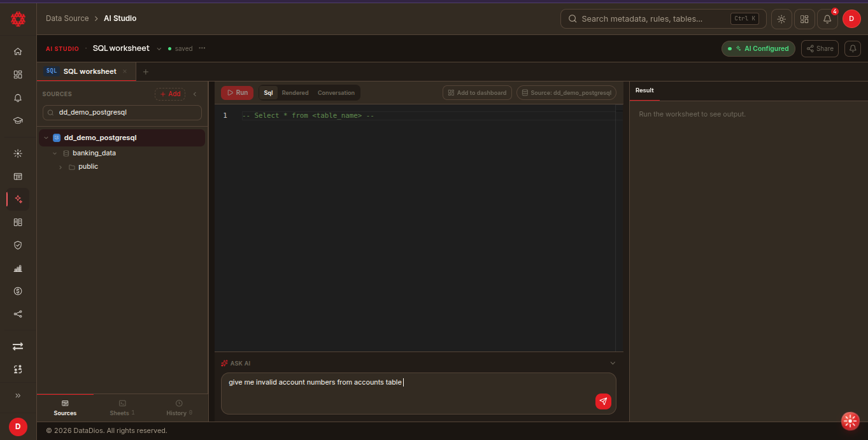
Task: Open AI Studio sparkle icon in sidebar
Action: (x=18, y=199)
